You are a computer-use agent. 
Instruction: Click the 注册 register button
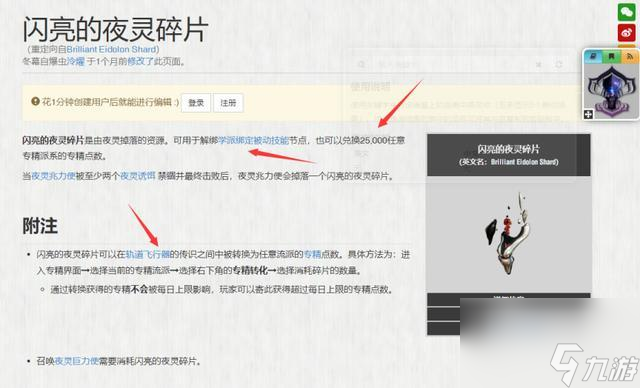pyautogui.click(x=228, y=103)
